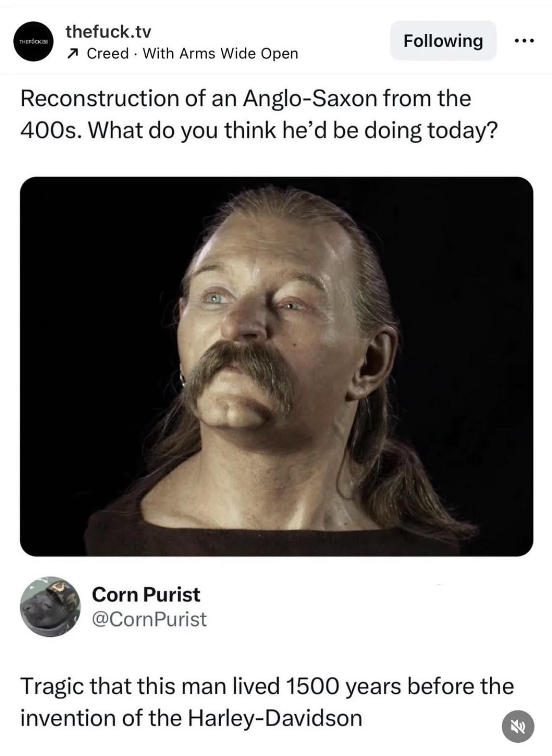Screen dimensions: 552x756
Task: Open the Anglo-Saxon reconstruction photo
Action: point(276,366)
